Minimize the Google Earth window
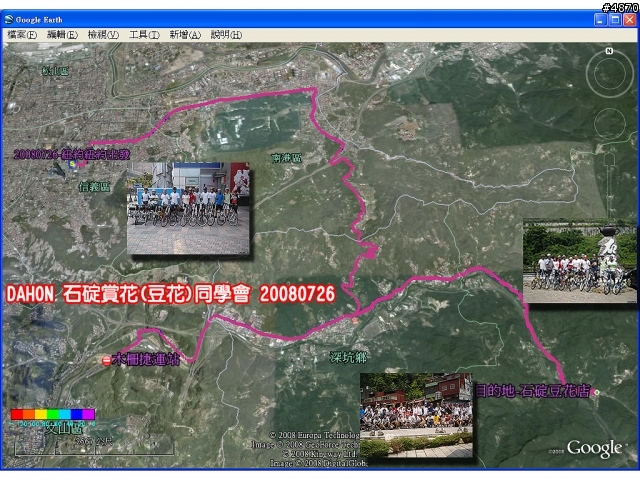The image size is (640, 480). click(600, 19)
